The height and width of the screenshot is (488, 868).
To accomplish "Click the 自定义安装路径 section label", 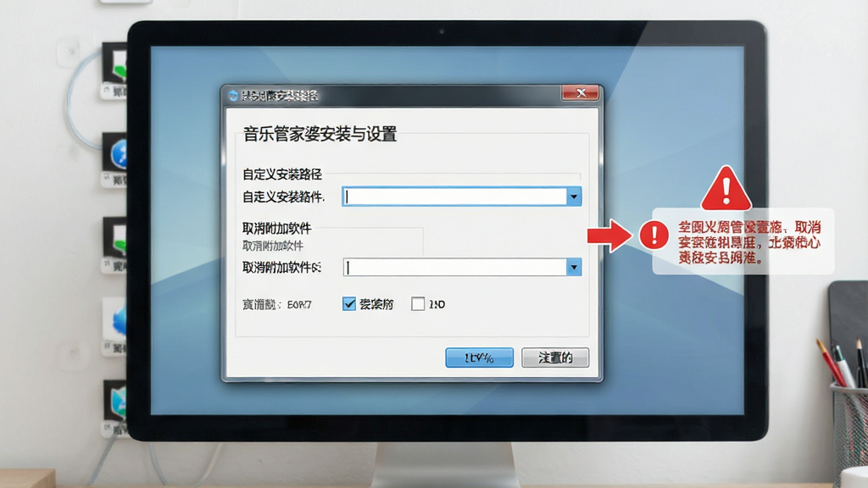I will point(282,175).
